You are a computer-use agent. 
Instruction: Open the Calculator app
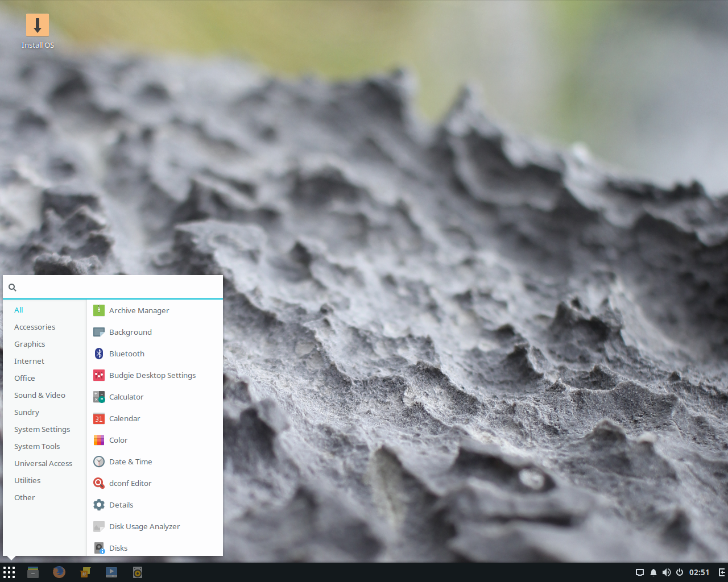pyautogui.click(x=155, y=397)
